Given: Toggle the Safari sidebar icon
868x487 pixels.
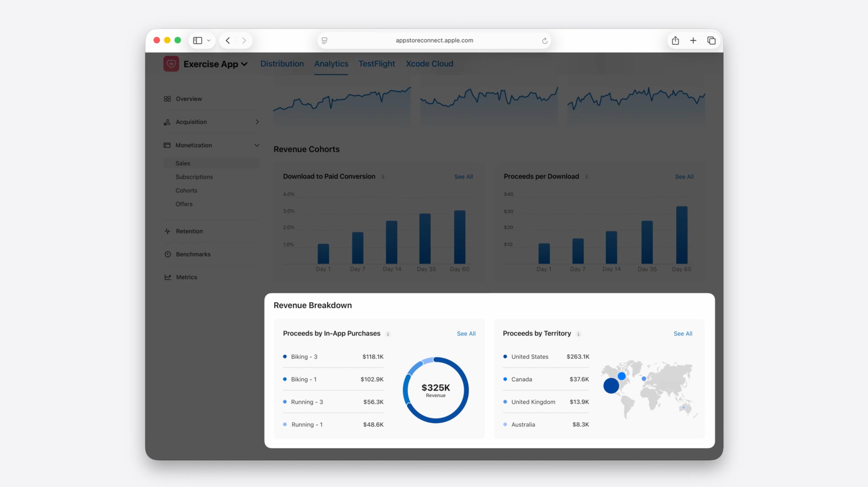Looking at the screenshot, I should pyautogui.click(x=197, y=41).
